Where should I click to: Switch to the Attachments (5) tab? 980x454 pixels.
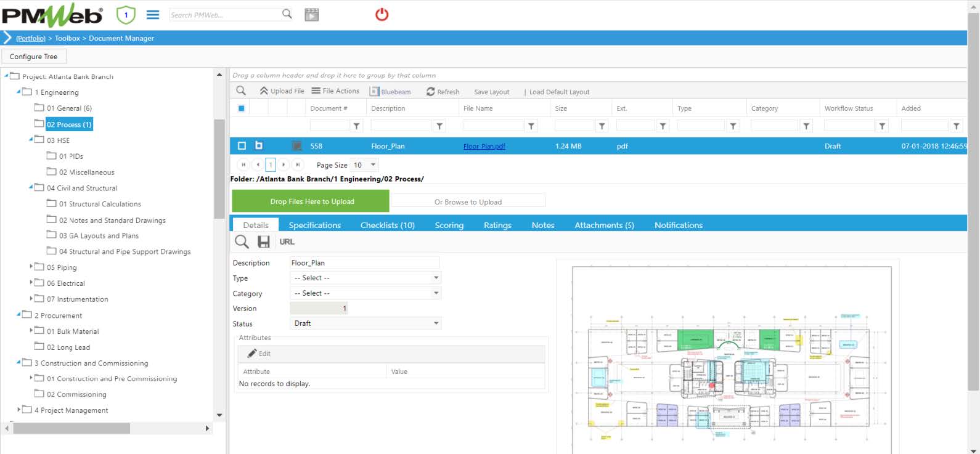(604, 225)
